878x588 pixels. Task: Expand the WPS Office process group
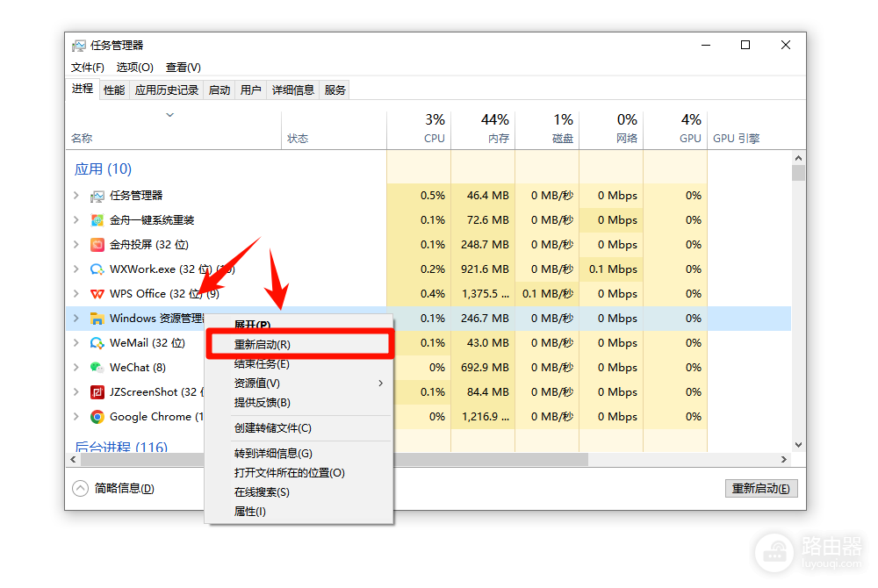pos(76,294)
